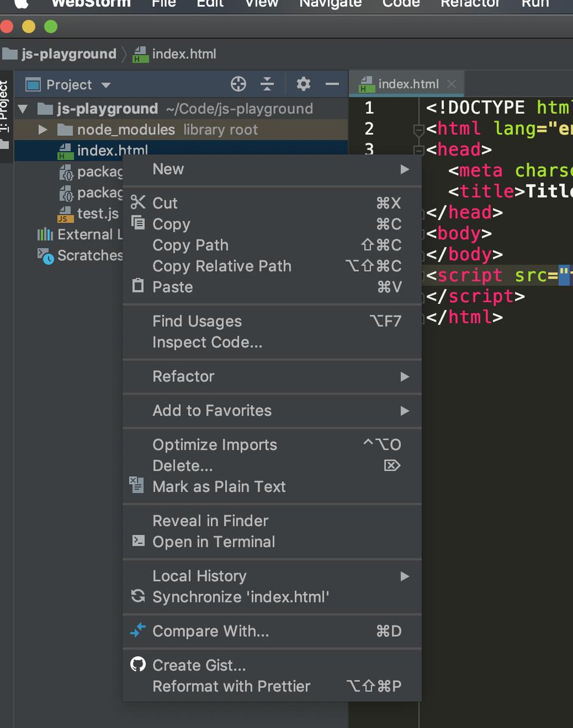573x728 pixels.
Task: Open the Code menu in menu bar
Action: [x=401, y=4]
